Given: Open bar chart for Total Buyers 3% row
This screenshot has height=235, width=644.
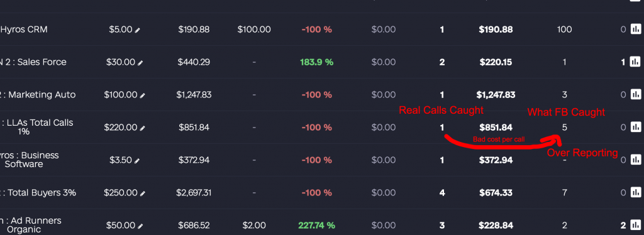Looking at the screenshot, I should (635, 192).
